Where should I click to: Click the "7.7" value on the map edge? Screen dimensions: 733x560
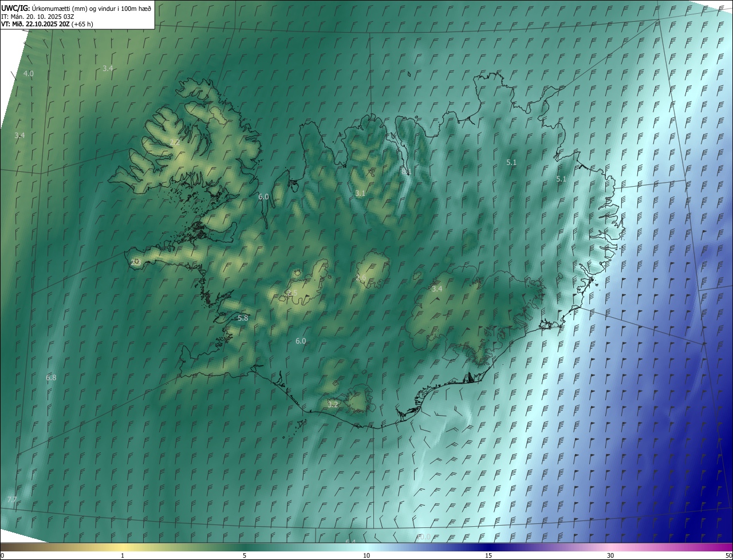[11, 500]
